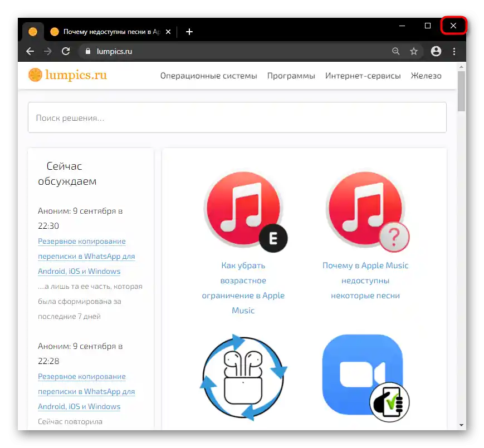Open the Chrome profile avatar

coord(436,51)
